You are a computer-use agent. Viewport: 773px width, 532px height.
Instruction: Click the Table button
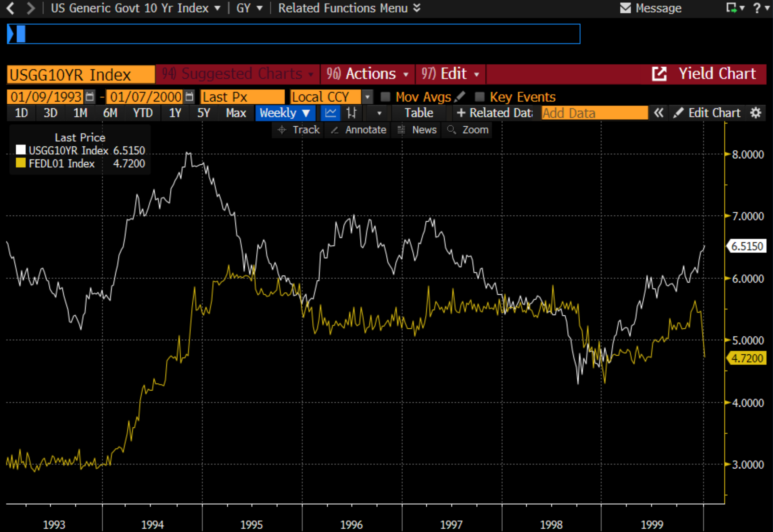[x=419, y=113]
